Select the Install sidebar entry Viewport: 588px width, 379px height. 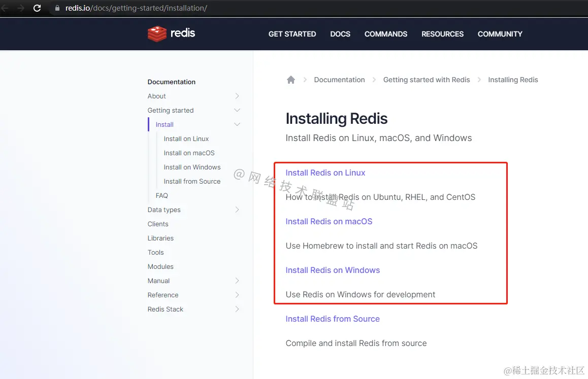[165, 124]
